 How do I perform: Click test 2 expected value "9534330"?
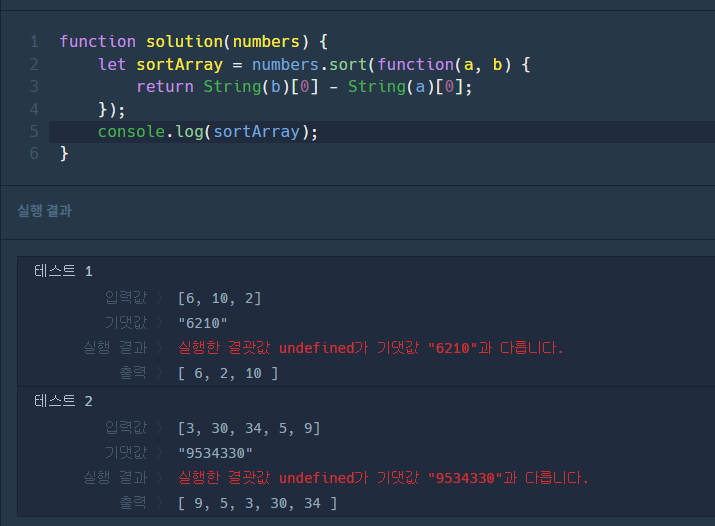[215, 453]
